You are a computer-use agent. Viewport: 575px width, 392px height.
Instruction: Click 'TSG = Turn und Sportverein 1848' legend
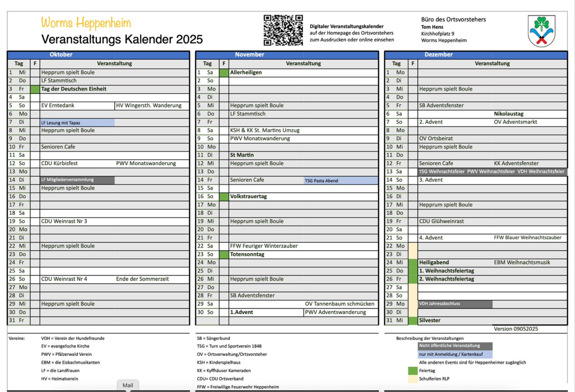pos(229,346)
